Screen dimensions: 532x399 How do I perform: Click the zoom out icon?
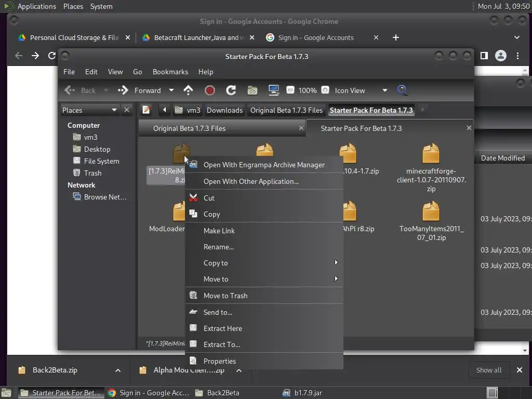[x=290, y=90]
